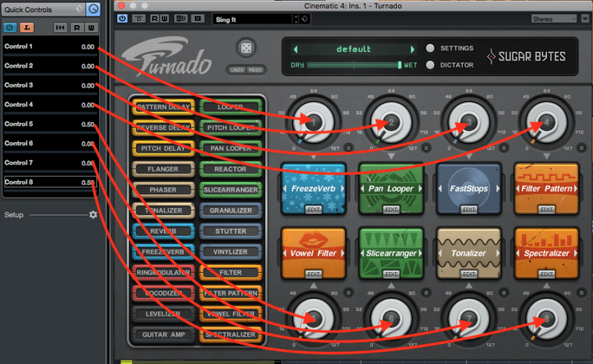593x364 pixels.
Task: Select PAN LOOPER effect in list
Action: (230, 149)
